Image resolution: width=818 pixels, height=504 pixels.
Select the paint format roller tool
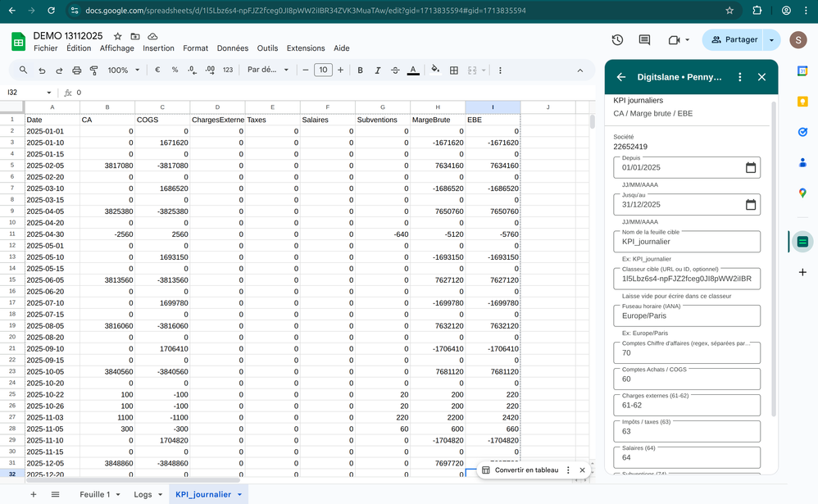(x=94, y=70)
